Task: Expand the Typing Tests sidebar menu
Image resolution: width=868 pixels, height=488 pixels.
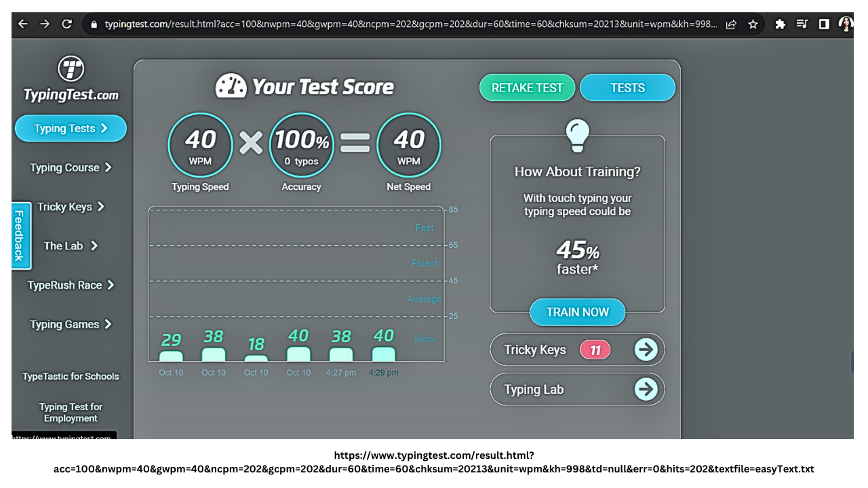Action: [x=71, y=128]
